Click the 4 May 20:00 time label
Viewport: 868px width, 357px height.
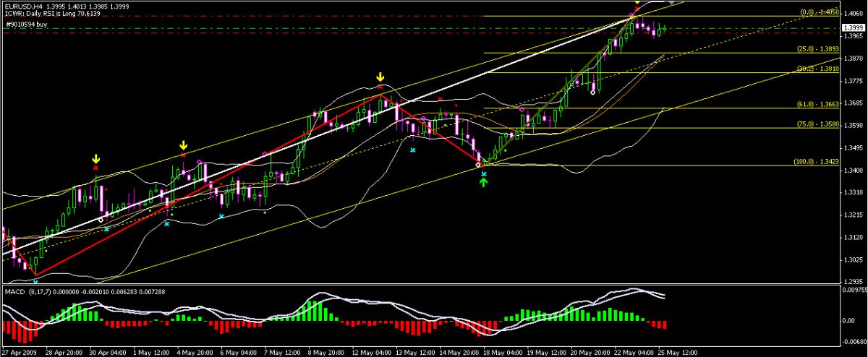click(195, 353)
